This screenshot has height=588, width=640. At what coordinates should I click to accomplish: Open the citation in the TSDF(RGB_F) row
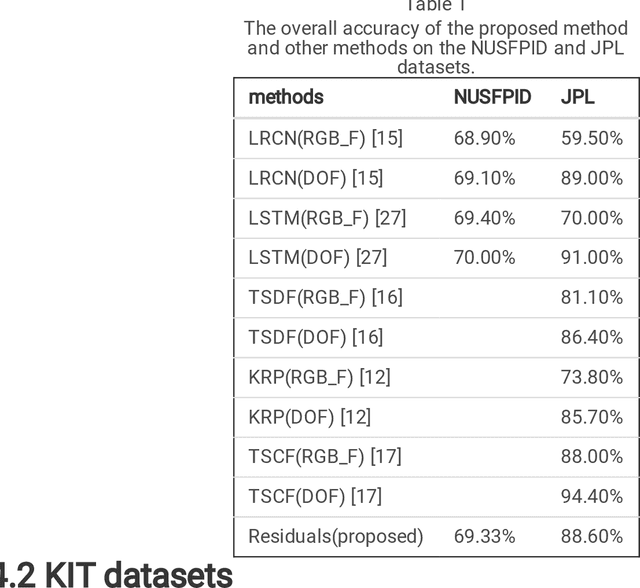[x=387, y=297]
